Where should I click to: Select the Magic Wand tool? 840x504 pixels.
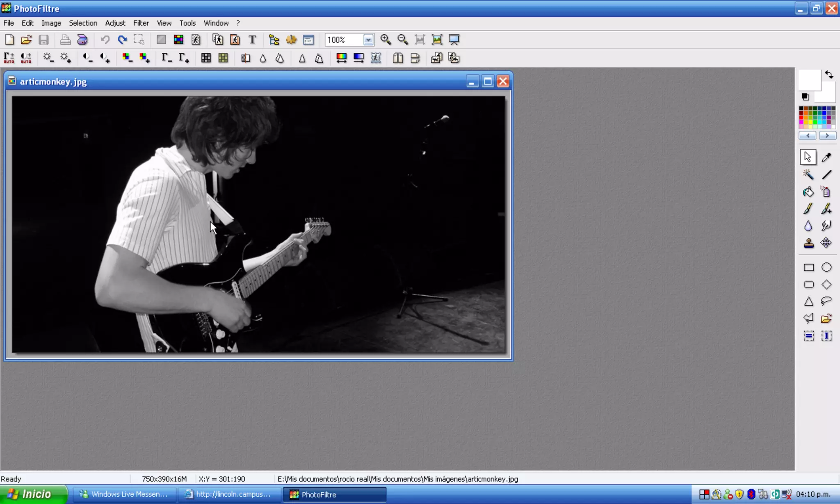coord(808,175)
